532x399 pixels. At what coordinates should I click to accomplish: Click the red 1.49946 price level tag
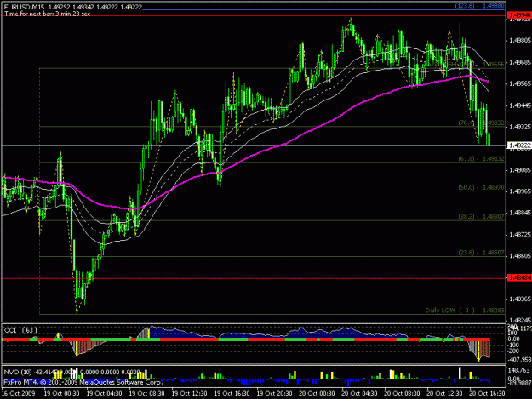pyautogui.click(x=519, y=15)
